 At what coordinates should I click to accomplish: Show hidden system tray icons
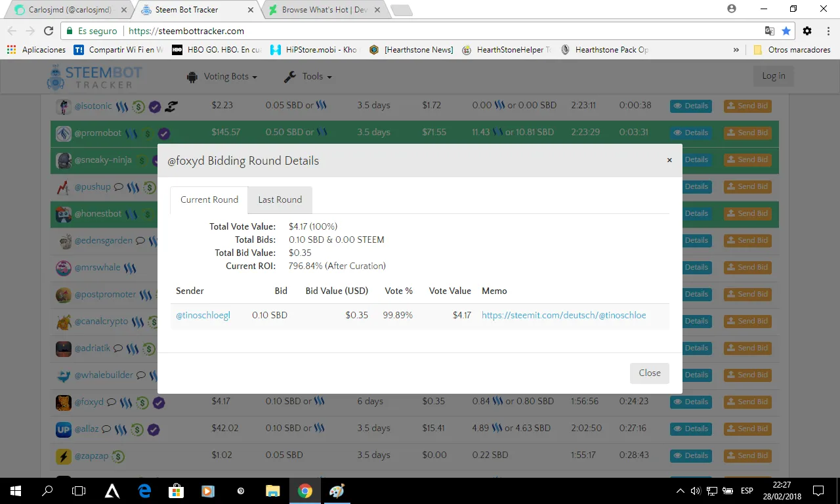680,491
